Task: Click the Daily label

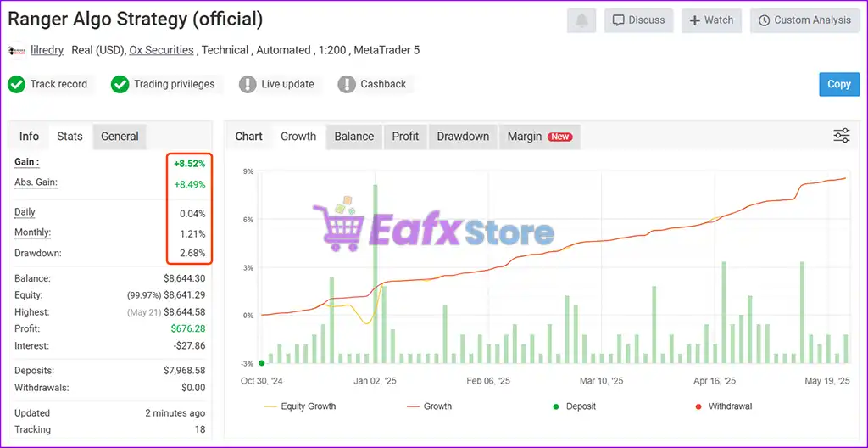Action: (x=25, y=212)
